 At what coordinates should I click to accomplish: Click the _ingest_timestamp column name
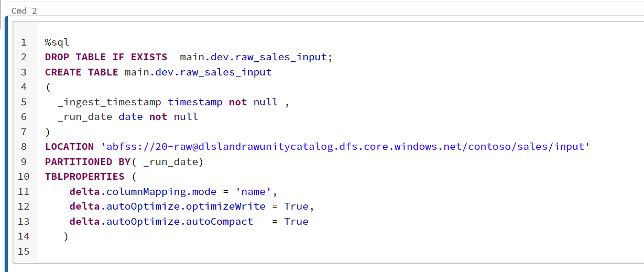click(x=110, y=102)
